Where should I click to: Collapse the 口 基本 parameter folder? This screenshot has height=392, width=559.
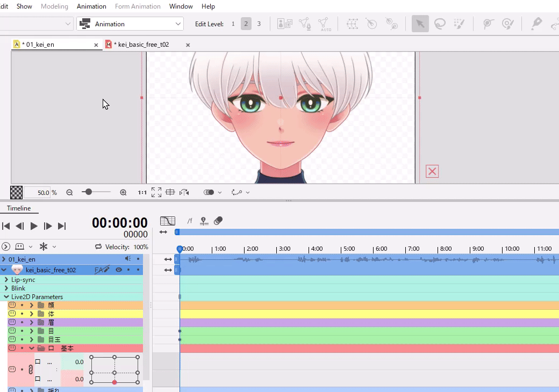click(32, 348)
